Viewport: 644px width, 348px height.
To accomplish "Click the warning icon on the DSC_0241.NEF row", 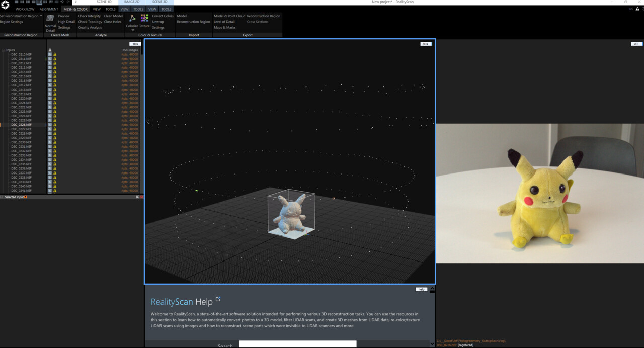I will click(x=55, y=191).
